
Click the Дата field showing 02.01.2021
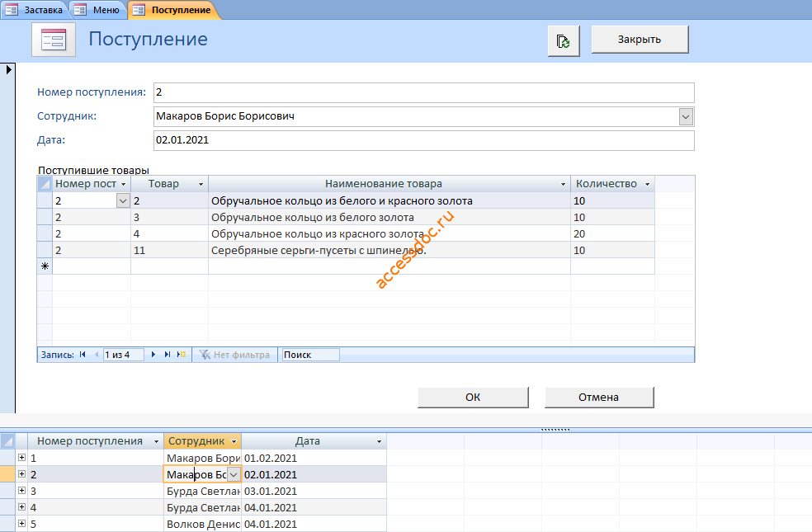coord(423,140)
